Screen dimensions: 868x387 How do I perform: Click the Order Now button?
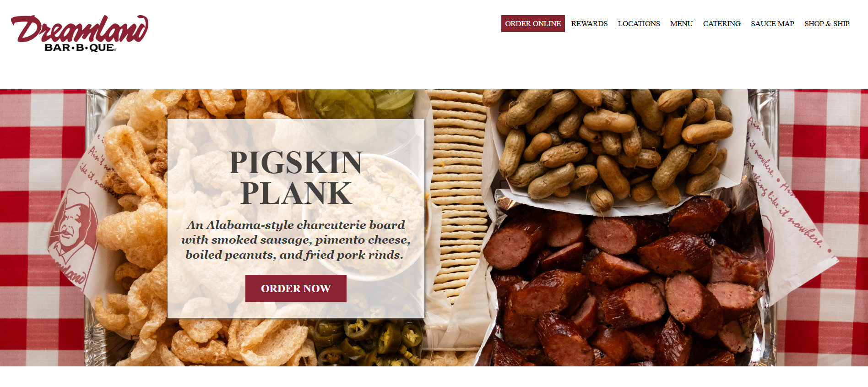[x=296, y=289]
